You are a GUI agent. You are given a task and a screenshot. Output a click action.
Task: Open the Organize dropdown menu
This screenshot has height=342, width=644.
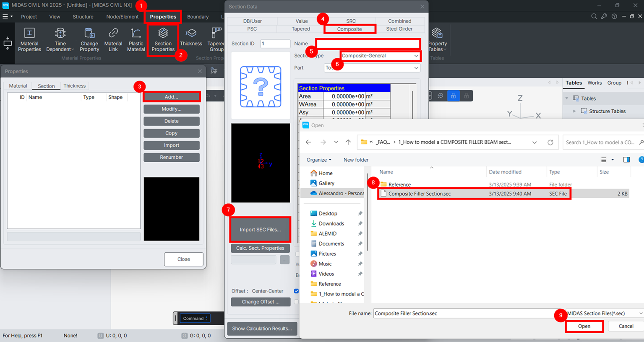pyautogui.click(x=319, y=160)
